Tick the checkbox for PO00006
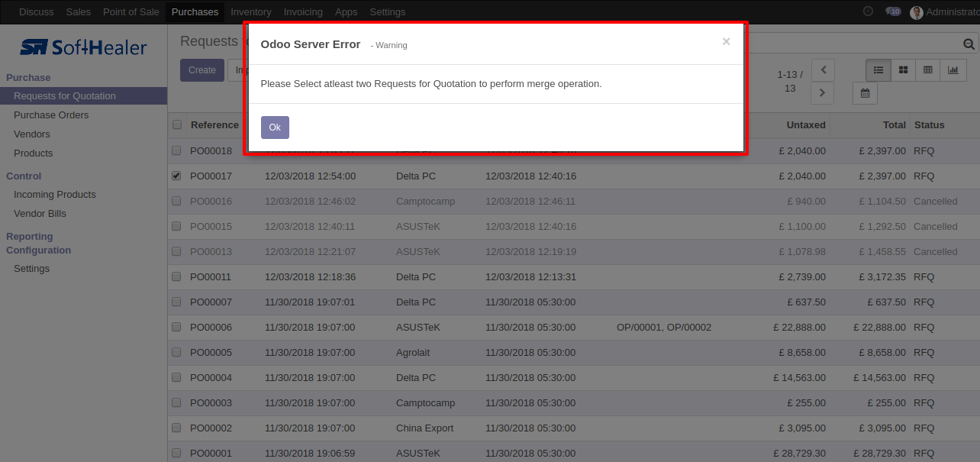This screenshot has width=980, height=462. [x=176, y=327]
